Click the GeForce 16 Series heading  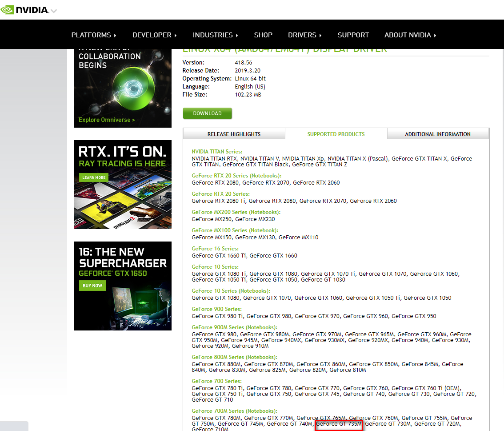tap(215, 249)
